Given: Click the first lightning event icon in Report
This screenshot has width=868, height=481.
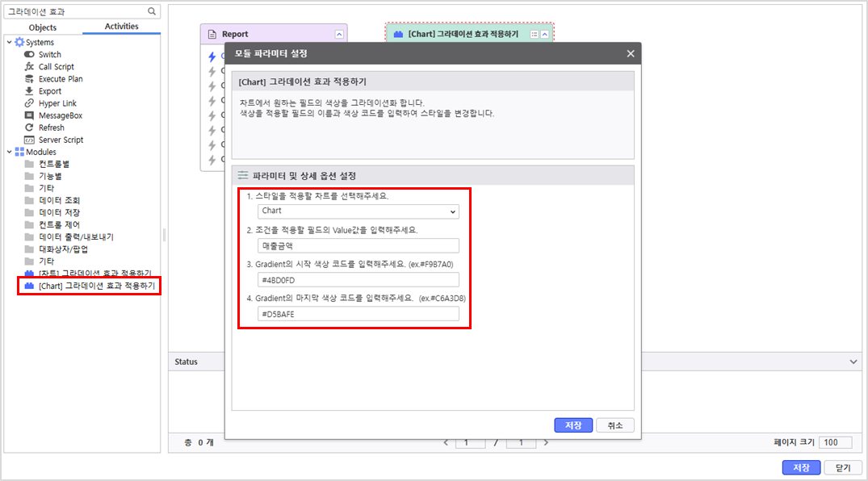Looking at the screenshot, I should coord(212,56).
